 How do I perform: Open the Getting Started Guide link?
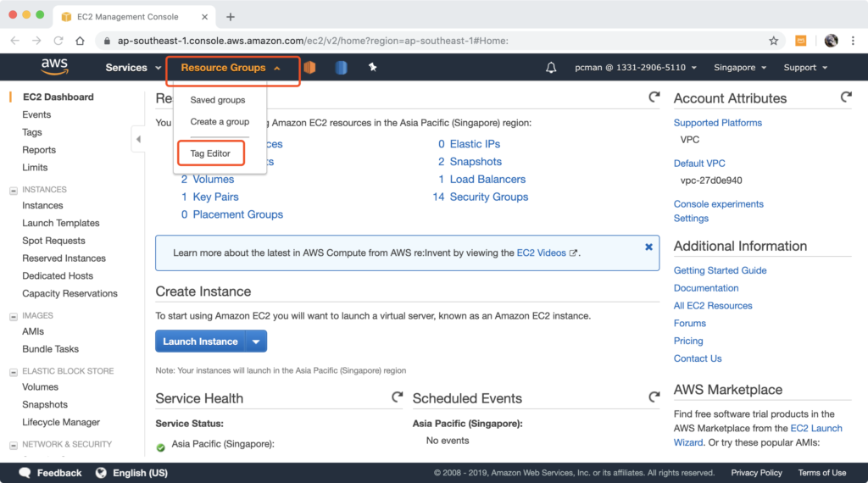pos(721,270)
